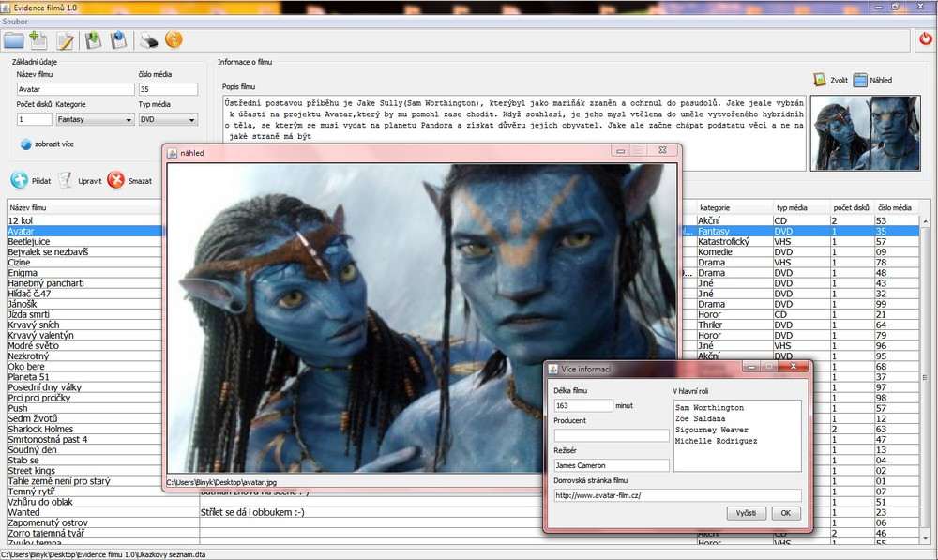Close the náhled preview window
Screen dimensions: 938x560
(662, 150)
